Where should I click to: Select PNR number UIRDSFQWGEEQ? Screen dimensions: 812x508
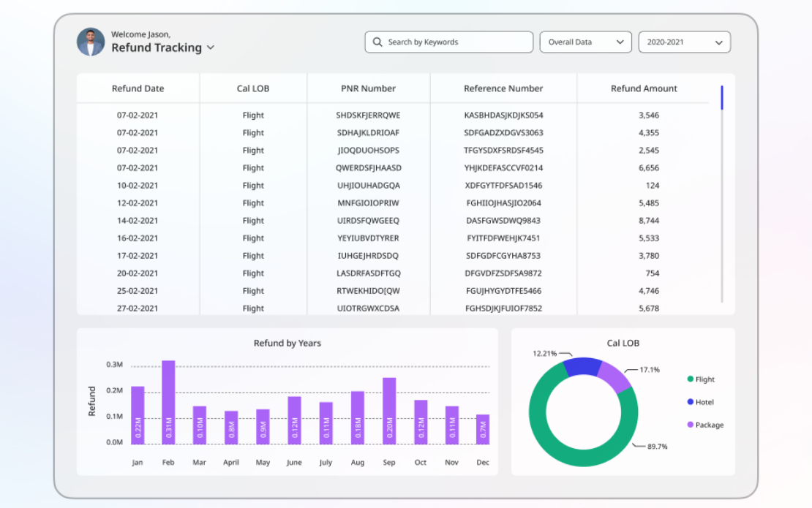click(368, 221)
